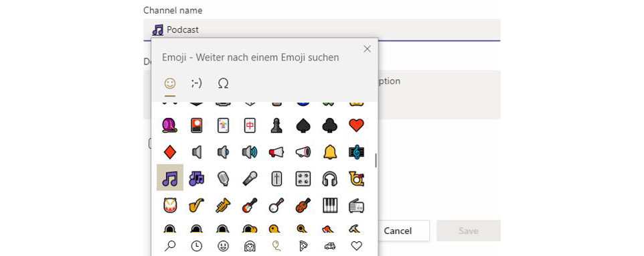The image size is (644, 256).
Task: Click the Cancel button
Action: coord(398,231)
